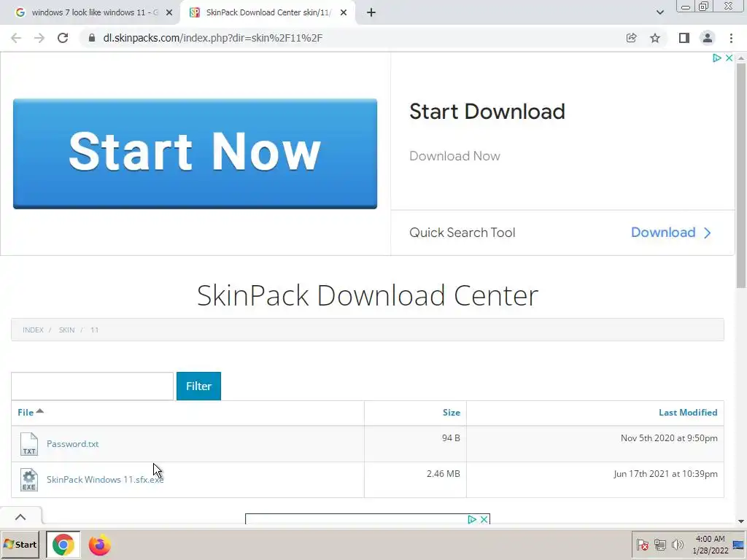Share this page via share icon

tap(631, 38)
